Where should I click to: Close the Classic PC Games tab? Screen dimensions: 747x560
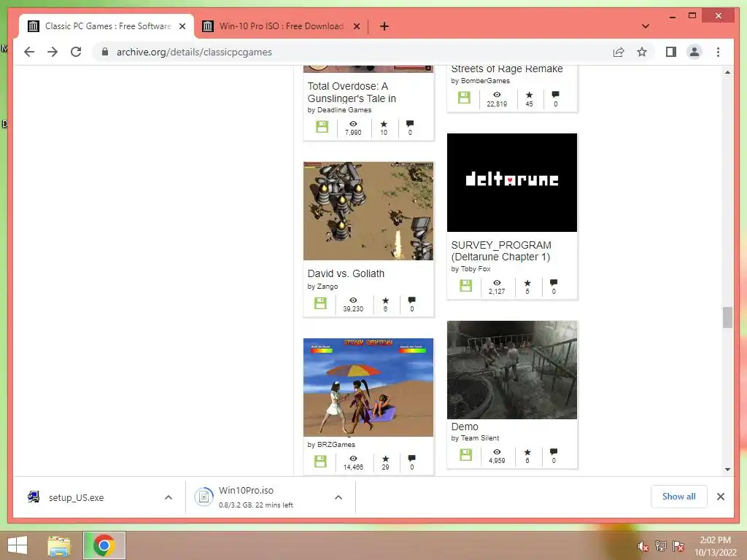[182, 26]
